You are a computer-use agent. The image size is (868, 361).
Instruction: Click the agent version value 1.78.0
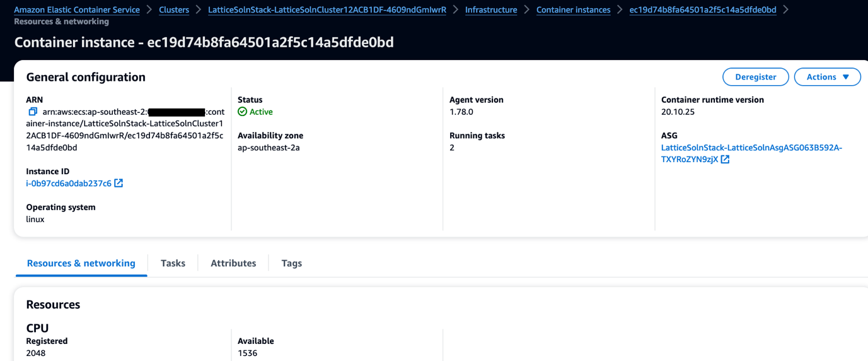pos(461,112)
